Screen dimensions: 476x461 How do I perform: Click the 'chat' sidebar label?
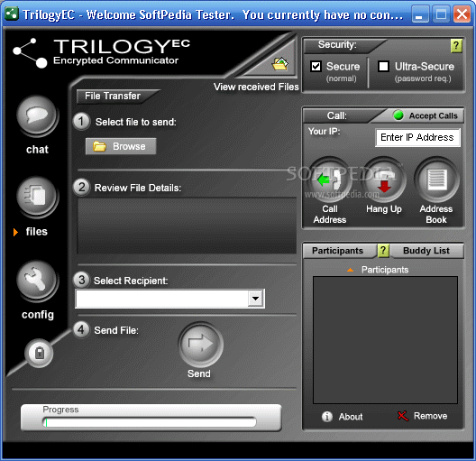(x=37, y=150)
